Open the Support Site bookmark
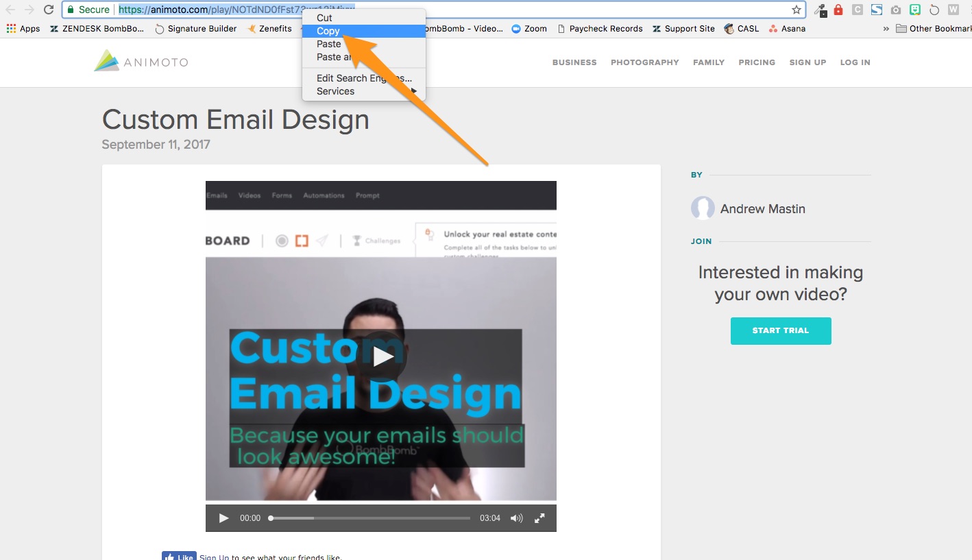The image size is (972, 560). point(683,29)
